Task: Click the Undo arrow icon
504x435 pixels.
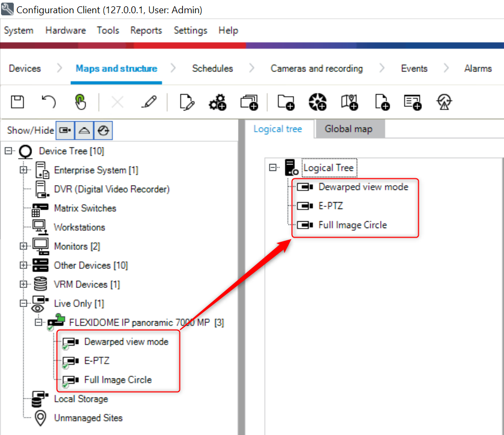Action: coord(49,102)
